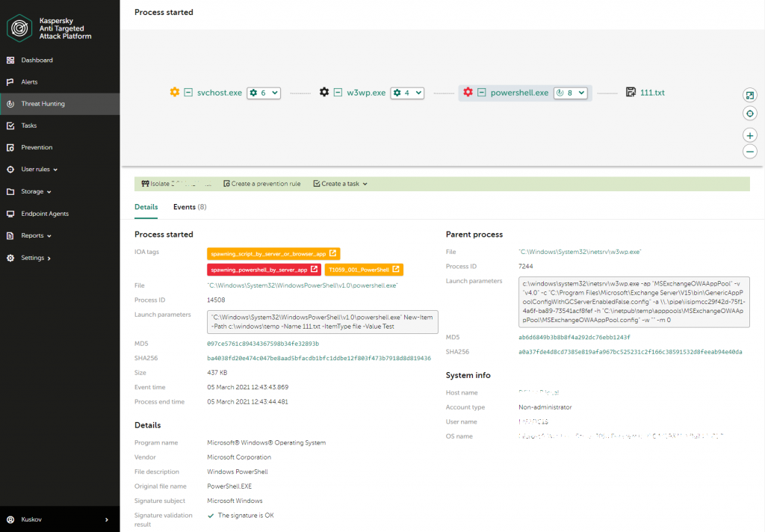The width and height of the screenshot is (765, 532).
Task: Click Create a prevention rule
Action: pos(262,184)
